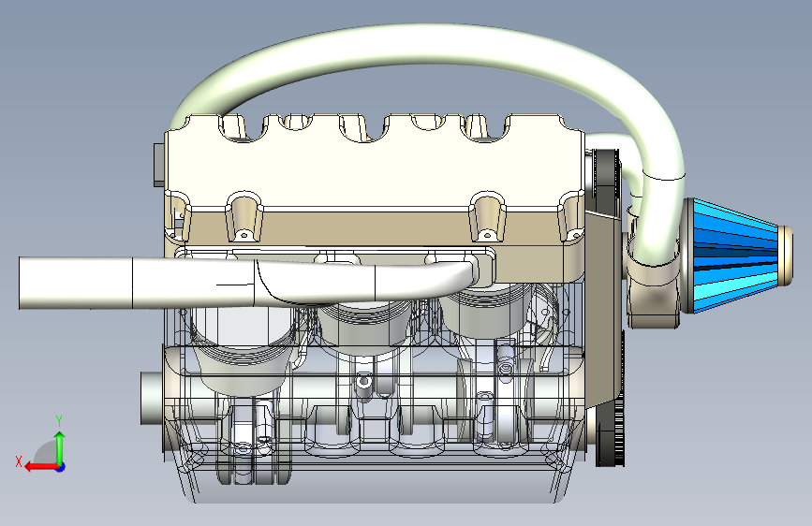This screenshot has height=526, width=812.
Task: Select the crankshaft stub protruding from the block
Action: 154,398
